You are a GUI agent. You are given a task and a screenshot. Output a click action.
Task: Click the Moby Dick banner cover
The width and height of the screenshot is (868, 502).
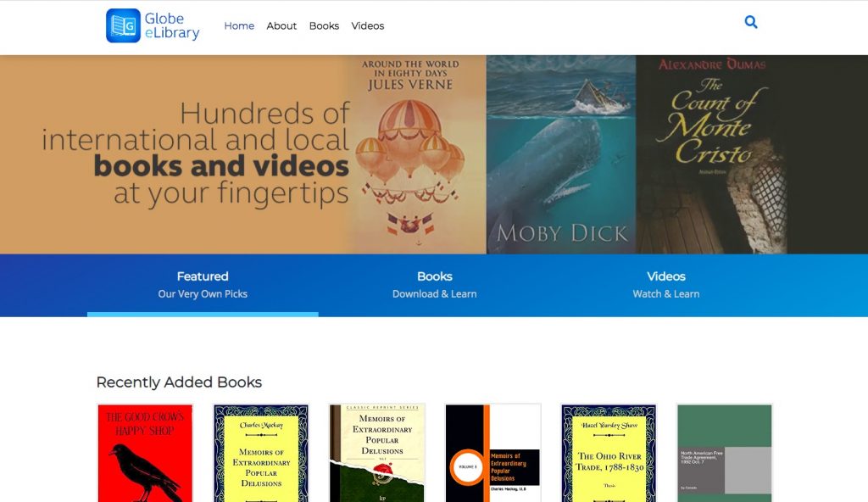pos(561,154)
